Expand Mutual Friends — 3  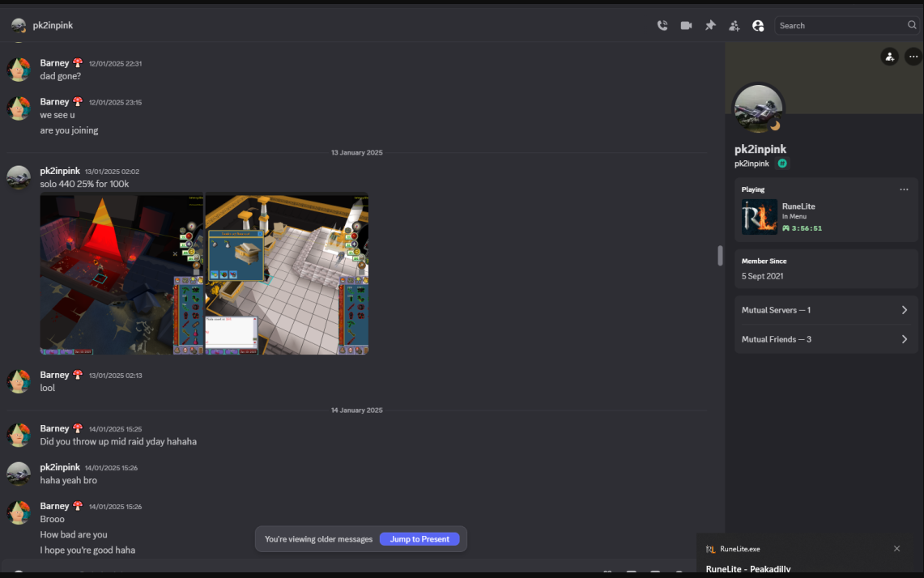tap(825, 339)
